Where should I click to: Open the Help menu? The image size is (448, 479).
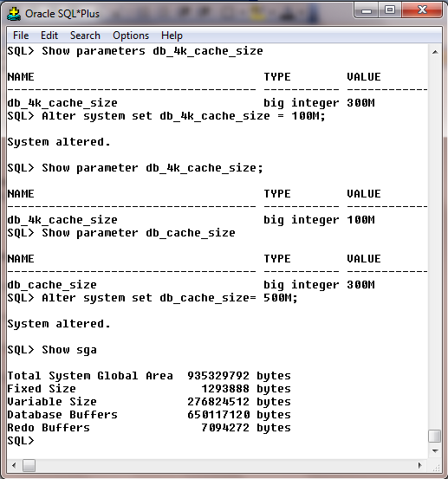pos(172,36)
